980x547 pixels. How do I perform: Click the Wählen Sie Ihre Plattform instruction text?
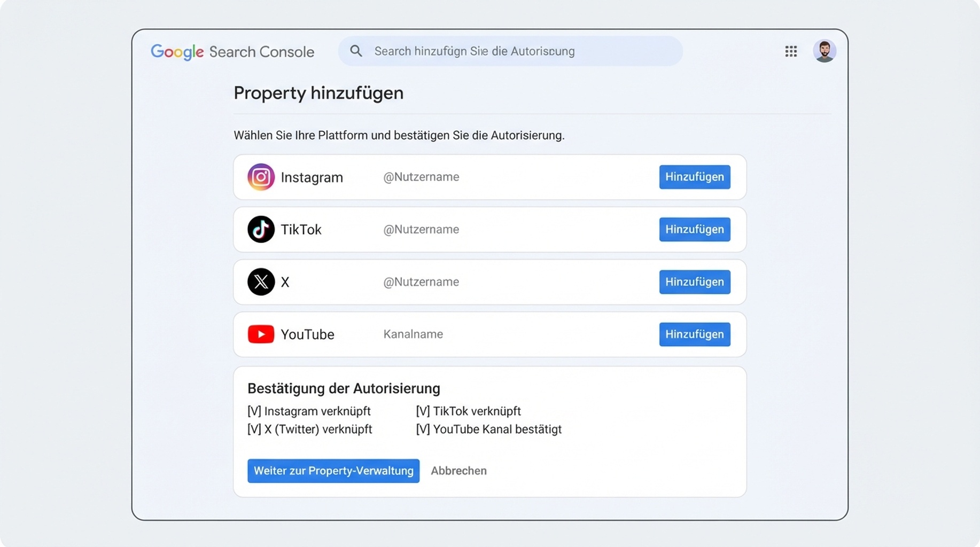pos(399,136)
